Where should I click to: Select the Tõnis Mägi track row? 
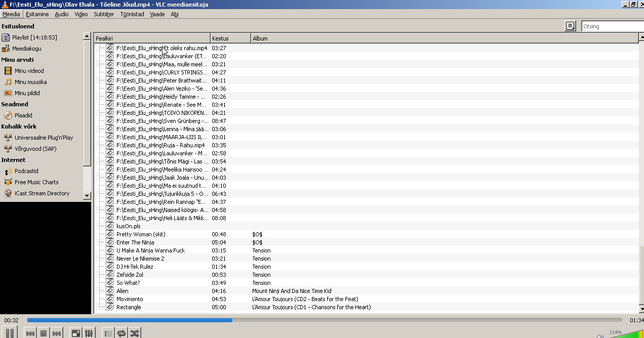367,161
